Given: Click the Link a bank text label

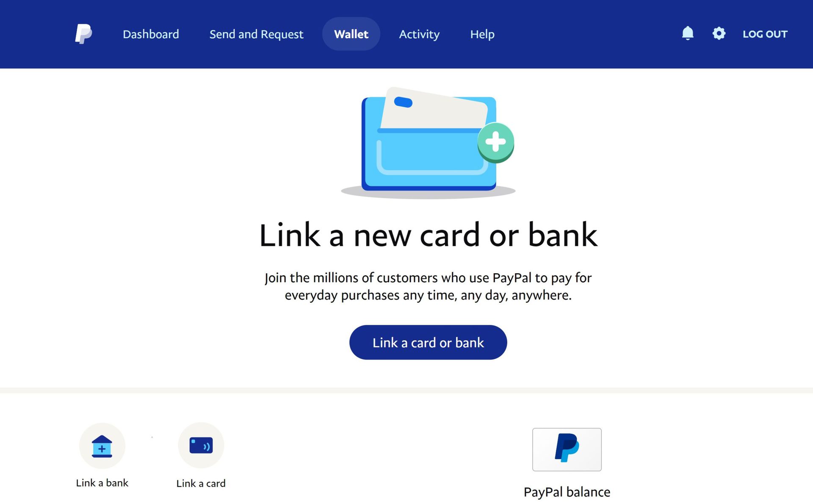Looking at the screenshot, I should click(103, 482).
